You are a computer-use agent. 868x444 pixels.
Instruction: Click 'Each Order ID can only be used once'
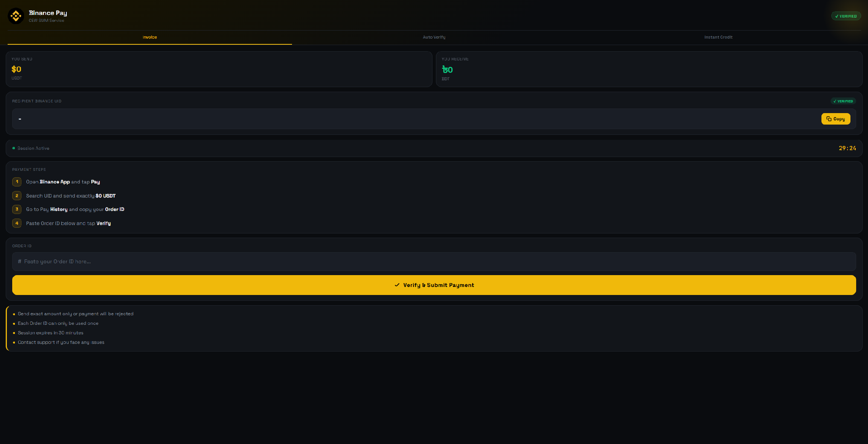(58, 323)
